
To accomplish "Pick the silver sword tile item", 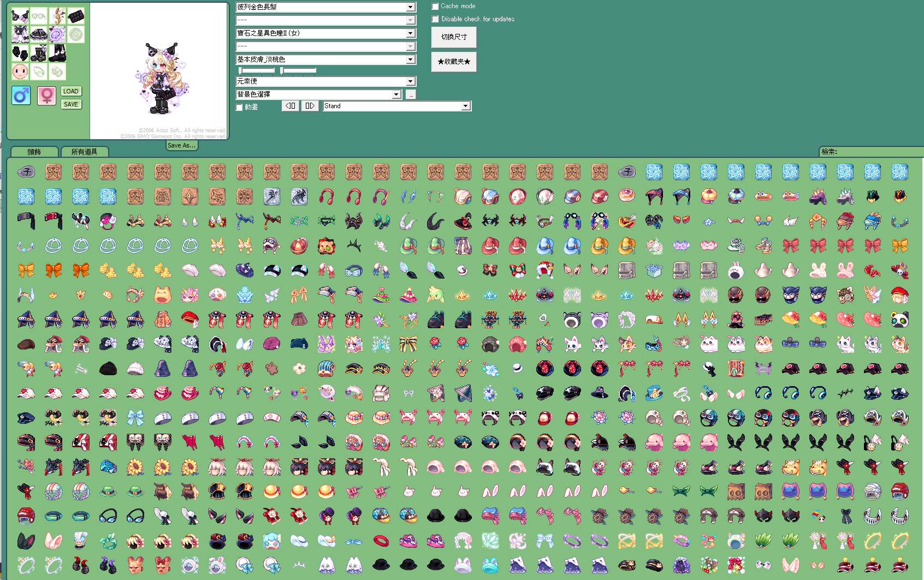I will tap(271, 197).
